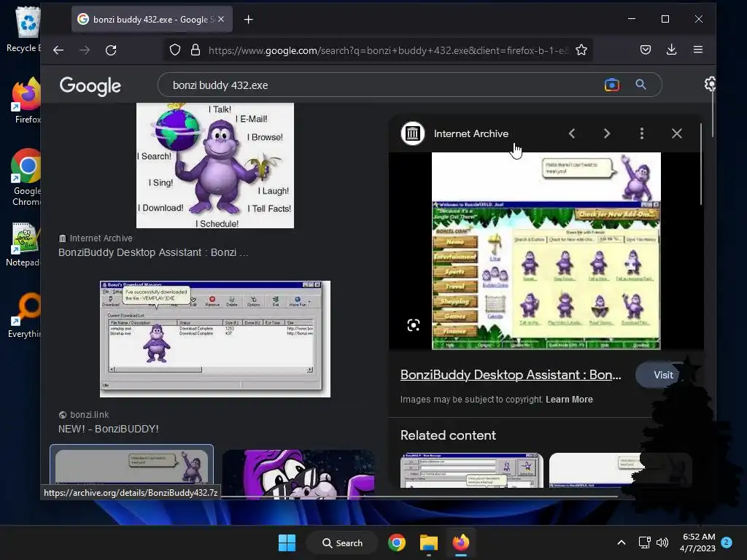Open the BonziBuddy Desktop Assistant title link
747x560 pixels.
tap(510, 375)
